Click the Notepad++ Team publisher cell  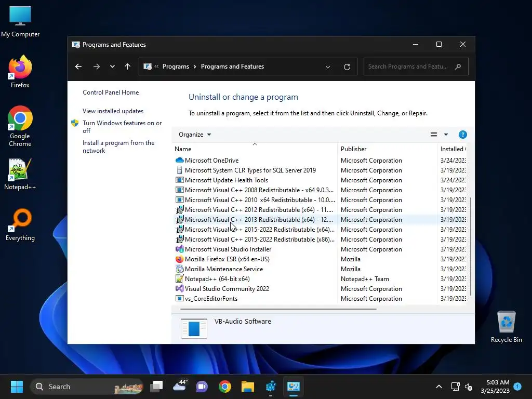point(365,279)
